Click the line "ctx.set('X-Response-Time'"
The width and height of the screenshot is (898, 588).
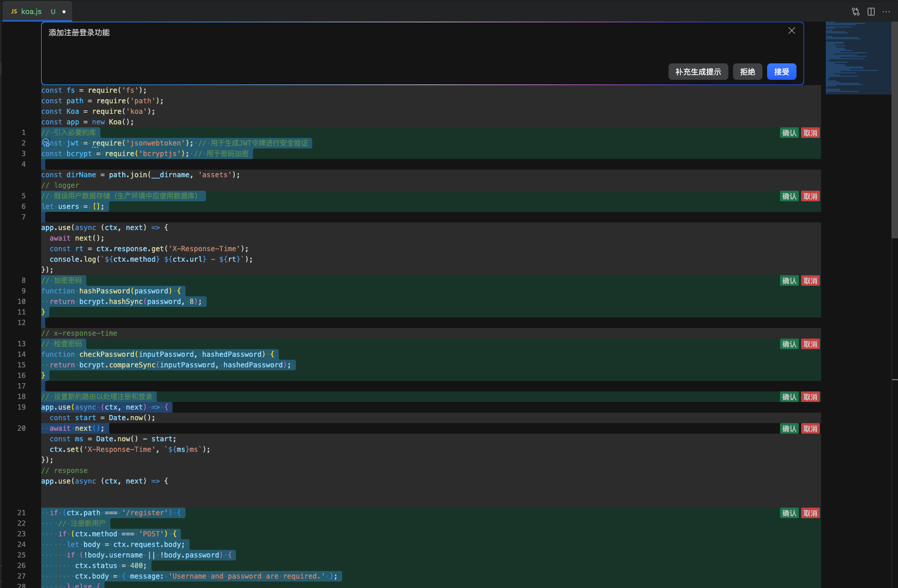point(130,450)
